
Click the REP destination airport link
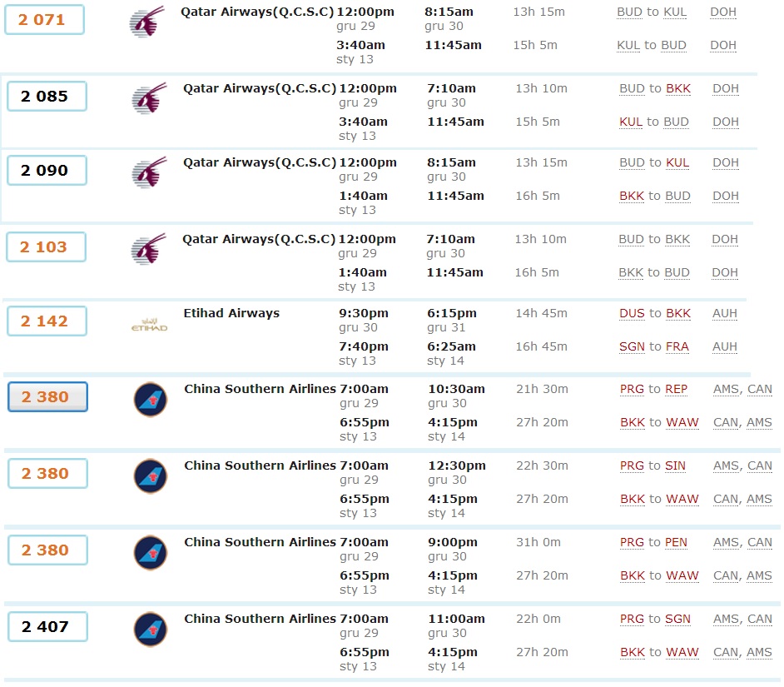coord(677,389)
